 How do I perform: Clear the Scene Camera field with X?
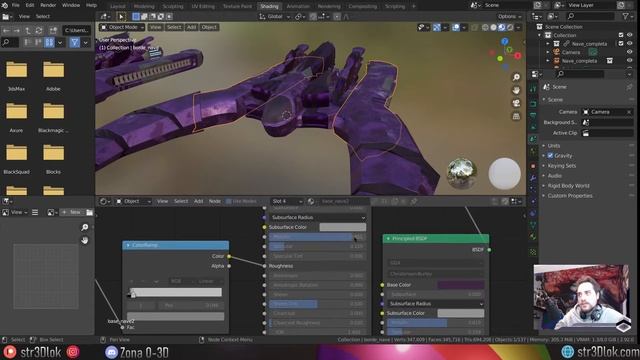tap(629, 112)
